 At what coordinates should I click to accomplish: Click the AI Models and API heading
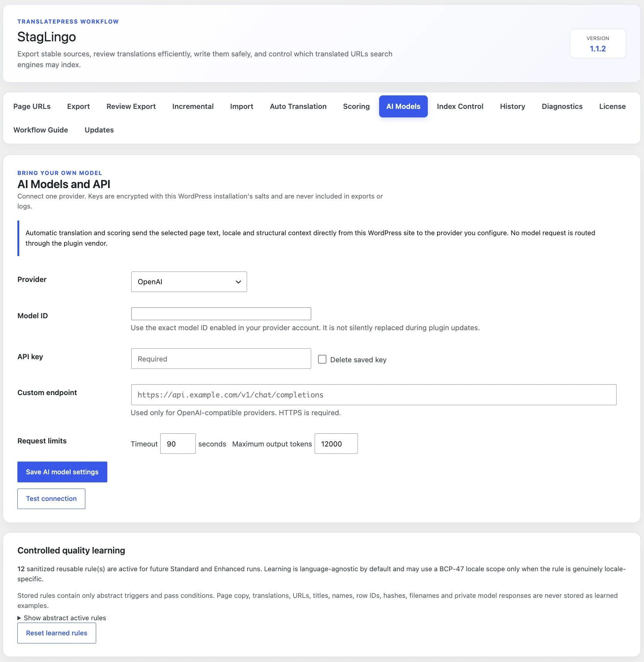point(64,184)
